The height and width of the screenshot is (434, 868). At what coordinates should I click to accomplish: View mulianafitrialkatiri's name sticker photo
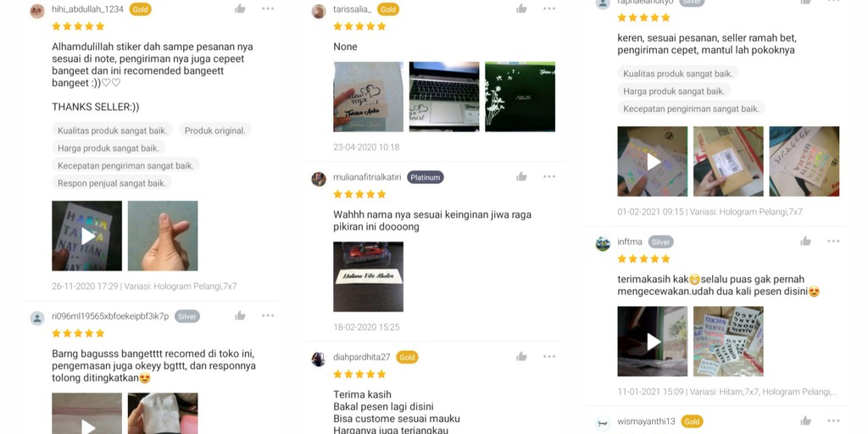point(368,277)
